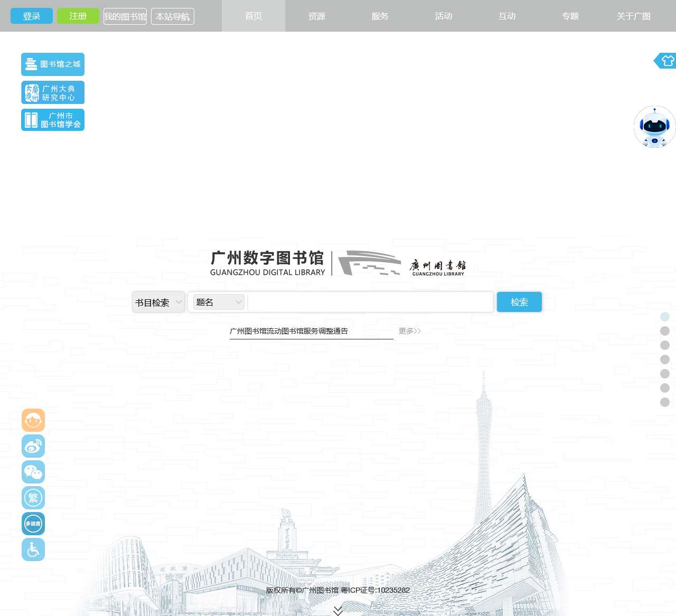
Task: Open the 服务 menu
Action: (380, 16)
